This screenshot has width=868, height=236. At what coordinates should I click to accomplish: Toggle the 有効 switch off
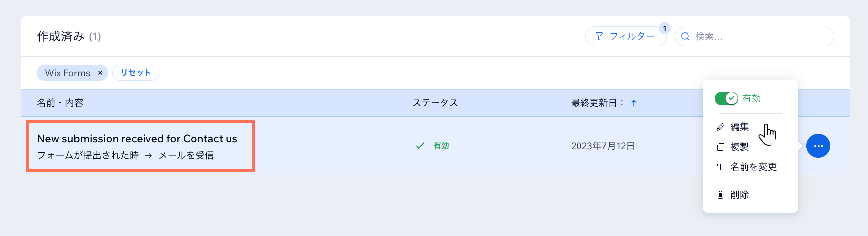(x=726, y=98)
